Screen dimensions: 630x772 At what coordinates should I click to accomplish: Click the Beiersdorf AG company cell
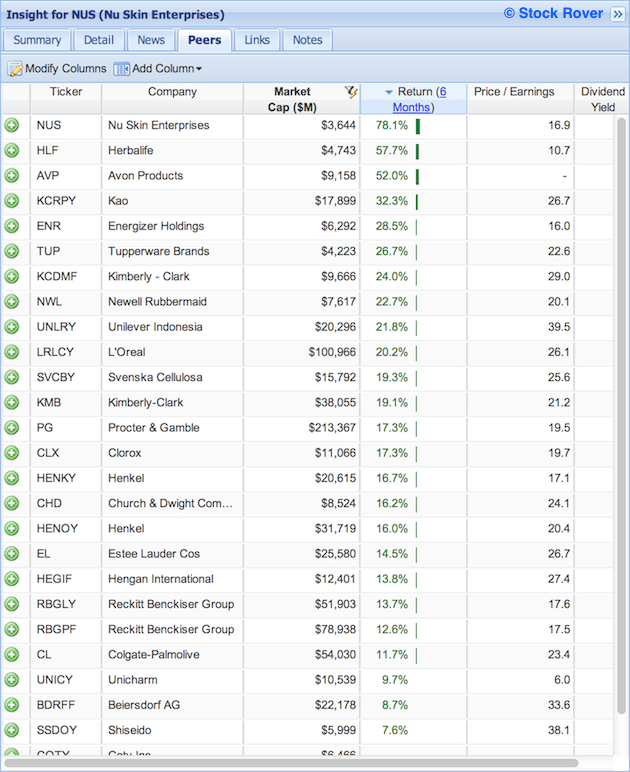[x=172, y=705]
